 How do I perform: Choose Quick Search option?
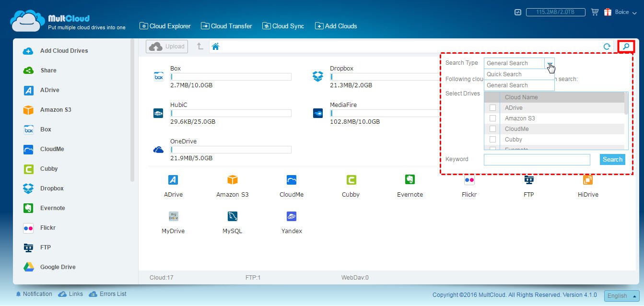[519, 74]
